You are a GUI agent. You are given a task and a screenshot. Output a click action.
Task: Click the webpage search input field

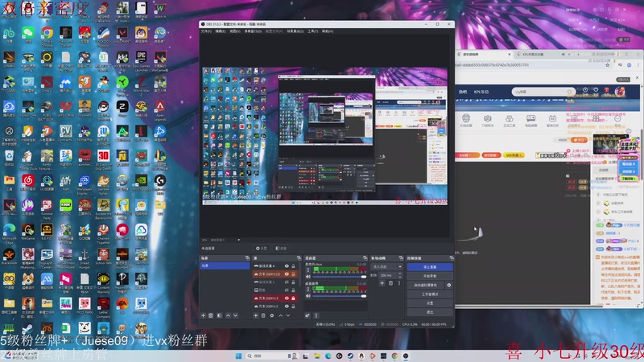tap(543, 92)
